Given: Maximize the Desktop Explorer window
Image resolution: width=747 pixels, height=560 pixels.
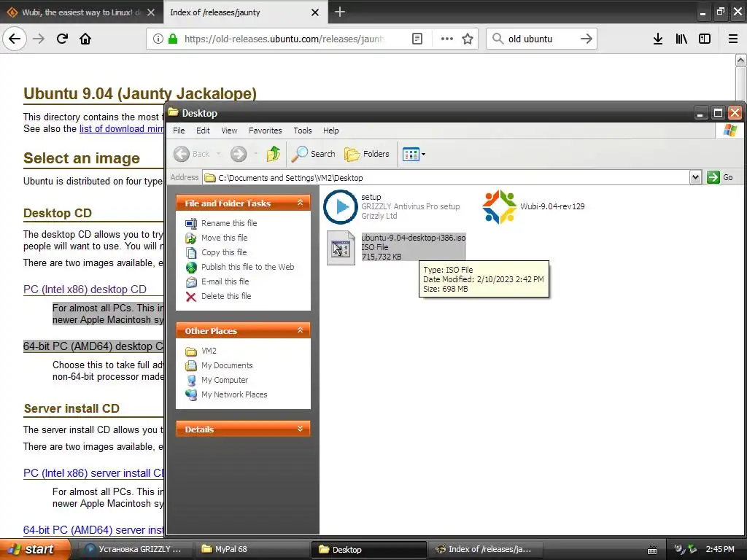Looking at the screenshot, I should point(718,113).
